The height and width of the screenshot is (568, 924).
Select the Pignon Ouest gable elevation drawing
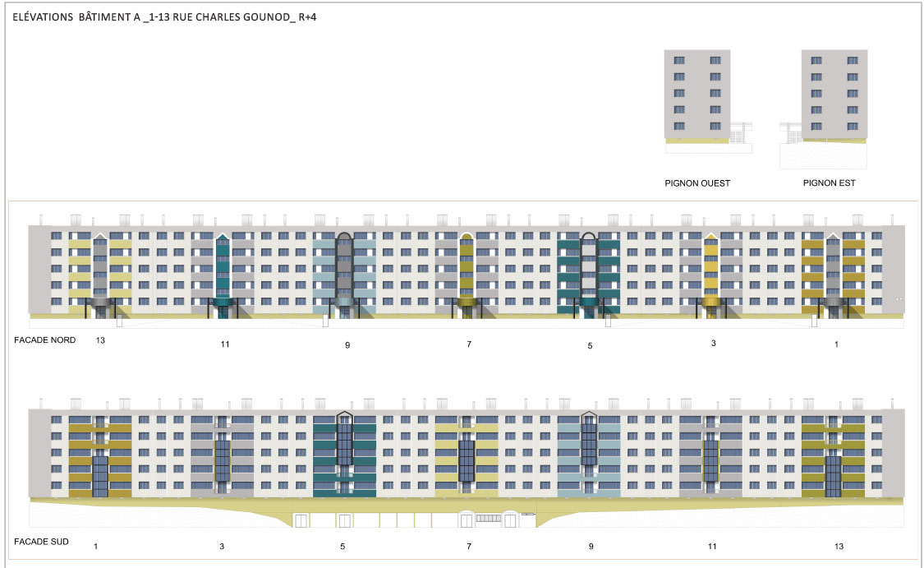[x=708, y=101]
